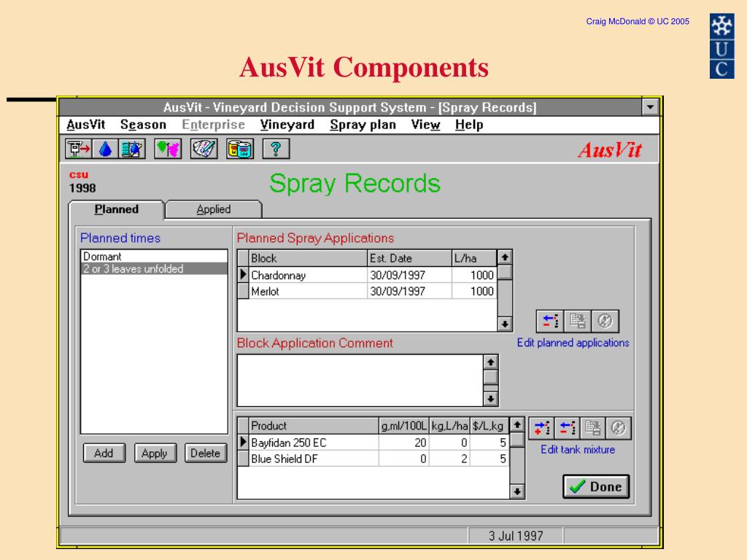Click the Product table scrollbar thumb
Image resolution: width=747 pixels, height=560 pixels.
tap(517, 440)
